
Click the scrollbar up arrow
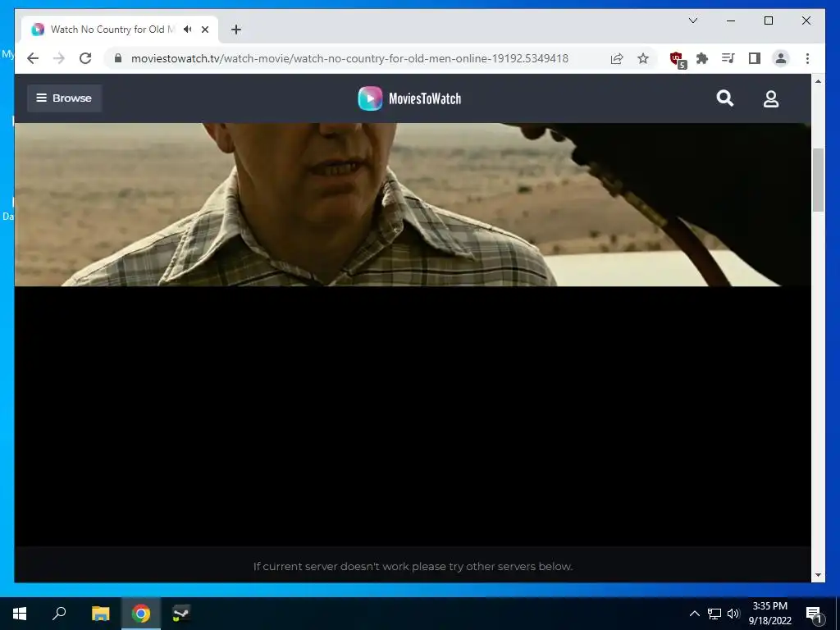(x=818, y=81)
